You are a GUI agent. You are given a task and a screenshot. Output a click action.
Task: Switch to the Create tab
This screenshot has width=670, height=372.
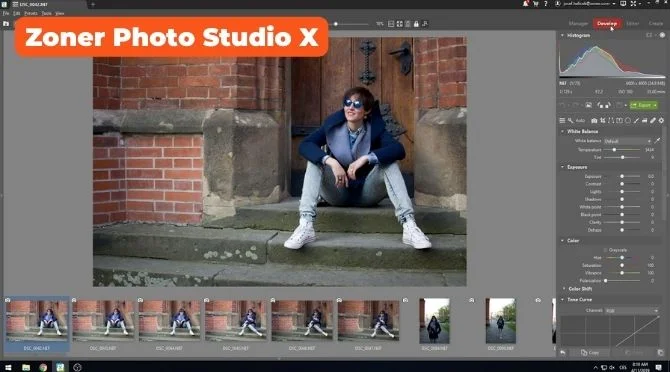click(655, 23)
